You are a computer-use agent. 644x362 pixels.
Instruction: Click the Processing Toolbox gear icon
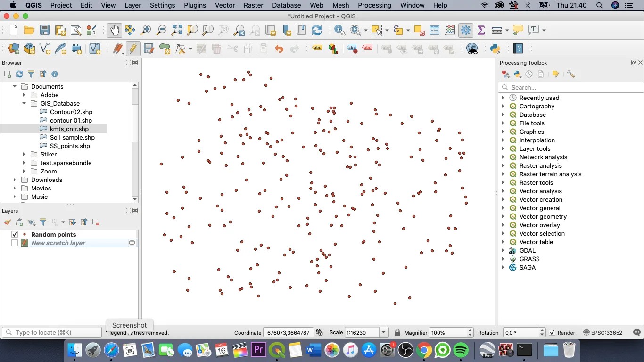pos(465,30)
